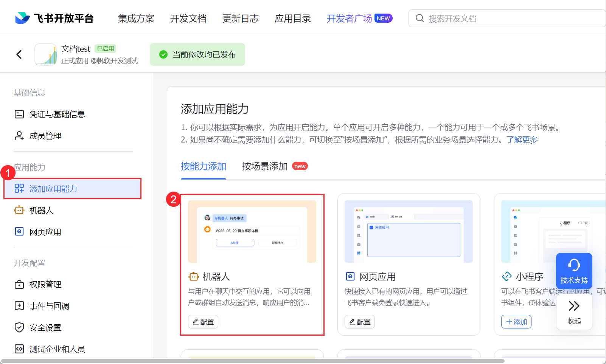
Task: Open 集成方案 in top navigation
Action: tap(136, 19)
